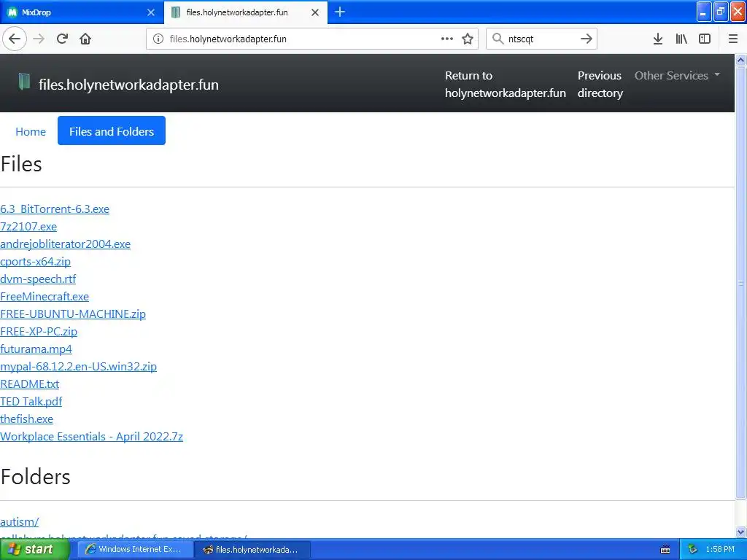The height and width of the screenshot is (560, 747).
Task: Click Return to holynetworkadapter.fun link
Action: click(x=506, y=85)
